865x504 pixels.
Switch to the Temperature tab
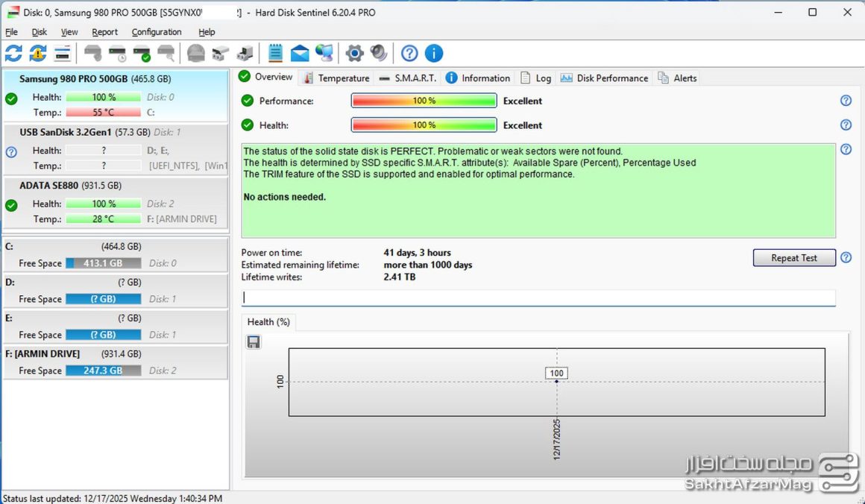336,78
